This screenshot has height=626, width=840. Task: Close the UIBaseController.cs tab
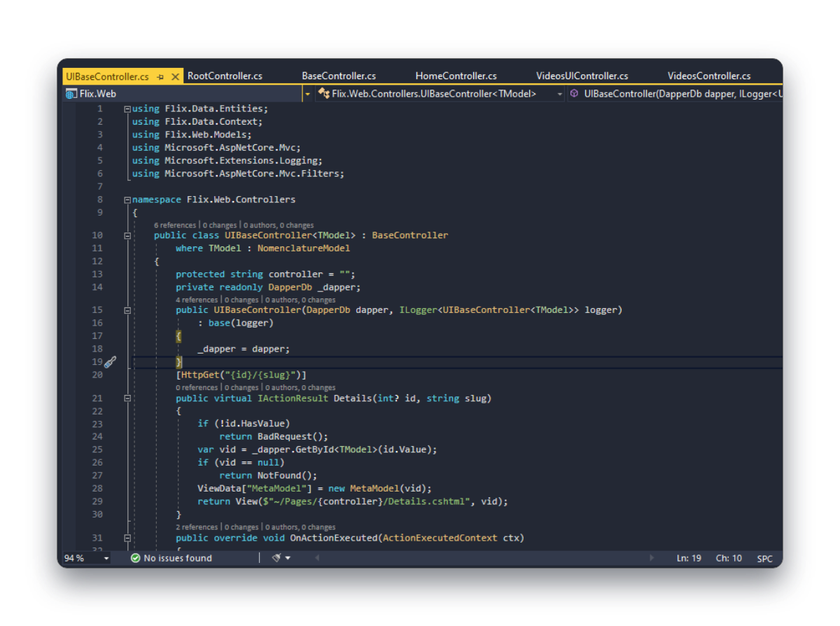tap(175, 76)
